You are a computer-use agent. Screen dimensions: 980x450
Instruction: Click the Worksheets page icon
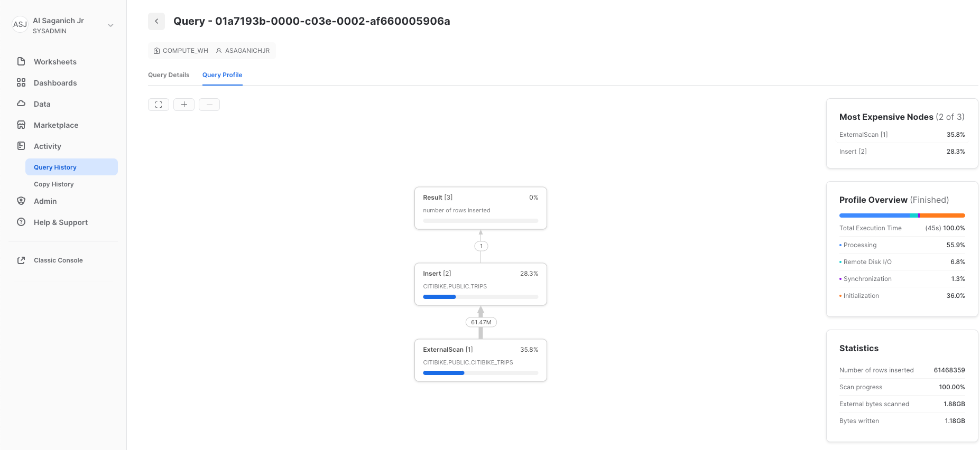[21, 61]
